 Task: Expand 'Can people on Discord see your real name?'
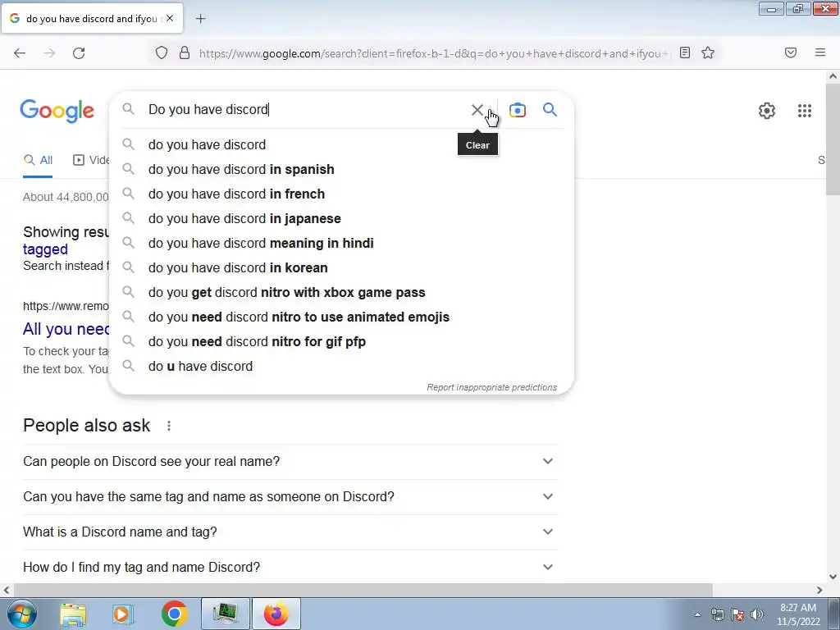coord(290,461)
